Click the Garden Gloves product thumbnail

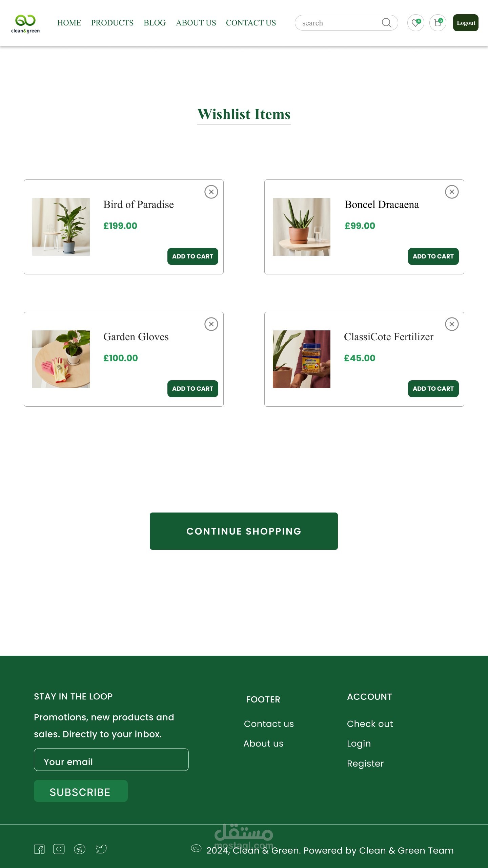[x=61, y=359]
